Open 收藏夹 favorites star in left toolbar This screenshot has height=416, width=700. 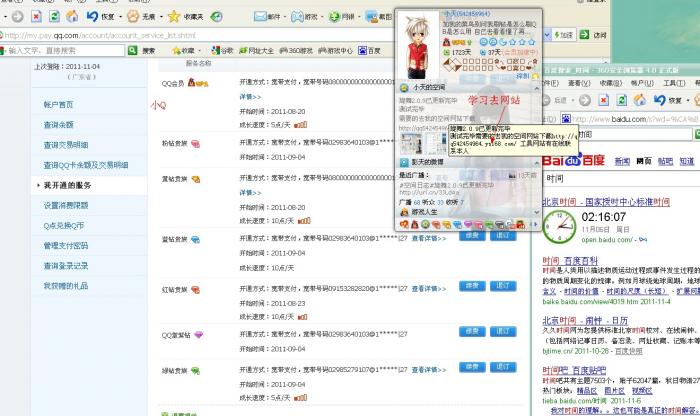pyautogui.click(x=174, y=17)
